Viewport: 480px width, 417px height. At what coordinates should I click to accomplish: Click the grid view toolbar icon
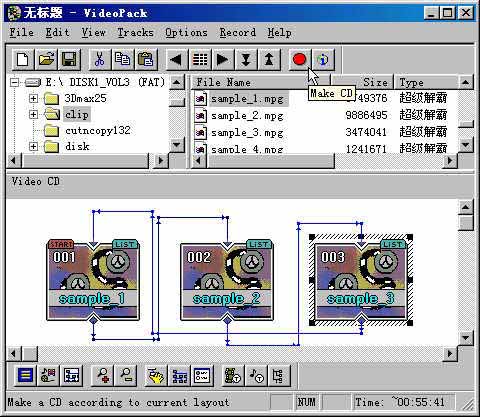pos(200,60)
